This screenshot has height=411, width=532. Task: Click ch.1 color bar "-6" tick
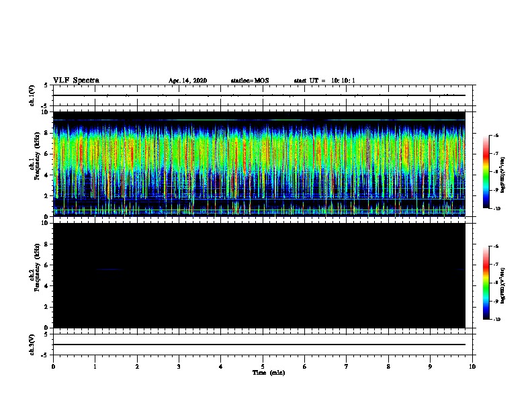pos(496,135)
